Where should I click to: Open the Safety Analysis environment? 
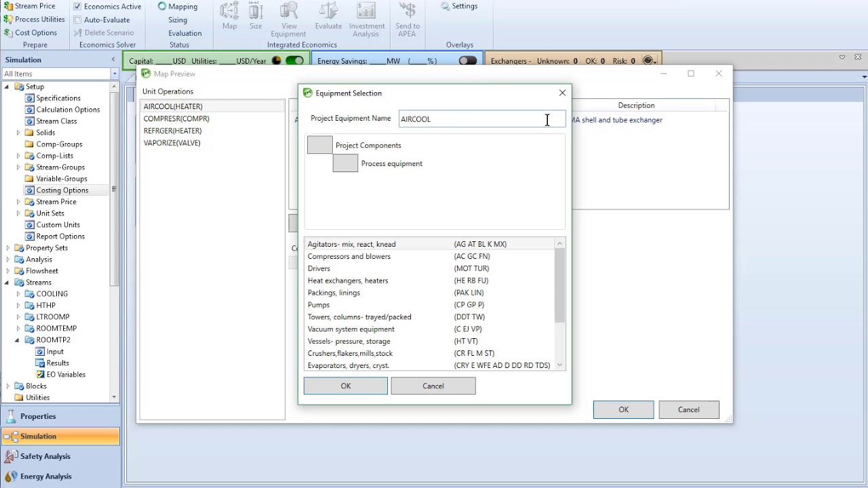click(60, 456)
